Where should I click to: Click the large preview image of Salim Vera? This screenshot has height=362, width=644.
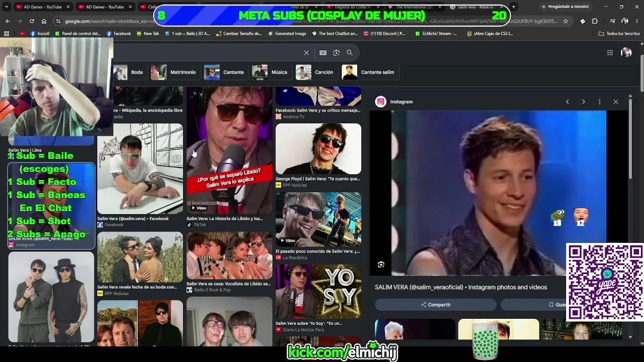(499, 193)
